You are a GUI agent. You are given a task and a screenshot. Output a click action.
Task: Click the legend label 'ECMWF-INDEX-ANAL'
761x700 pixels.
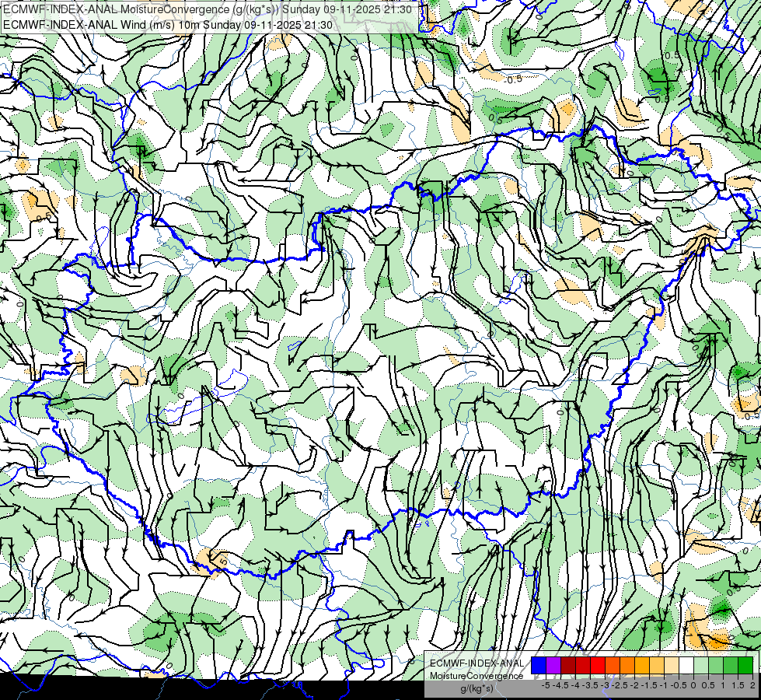[x=477, y=663]
